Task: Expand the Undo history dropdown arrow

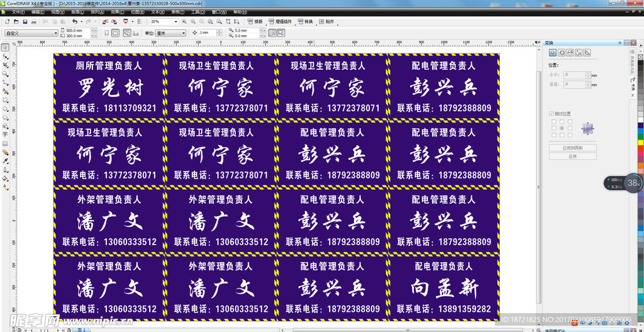Action: pyautogui.click(x=82, y=21)
